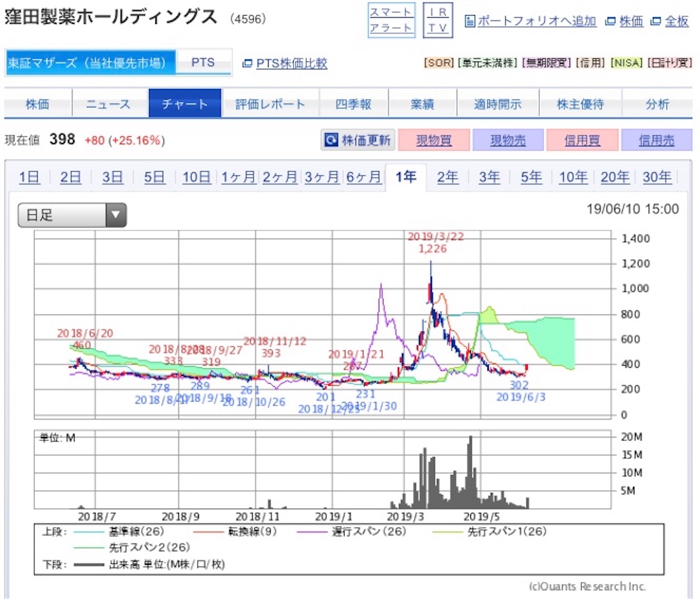700x599 pixels.
Task: Select the 1年 period tab
Action: coord(406,177)
